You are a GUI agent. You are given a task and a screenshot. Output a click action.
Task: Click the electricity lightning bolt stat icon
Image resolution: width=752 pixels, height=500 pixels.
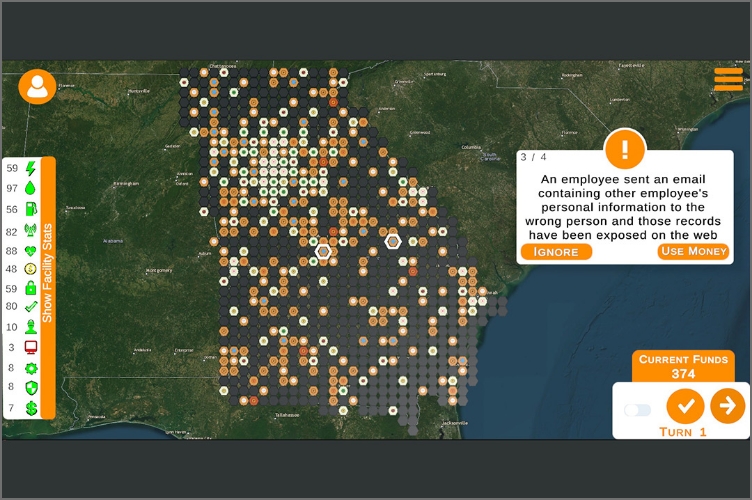tap(30, 169)
